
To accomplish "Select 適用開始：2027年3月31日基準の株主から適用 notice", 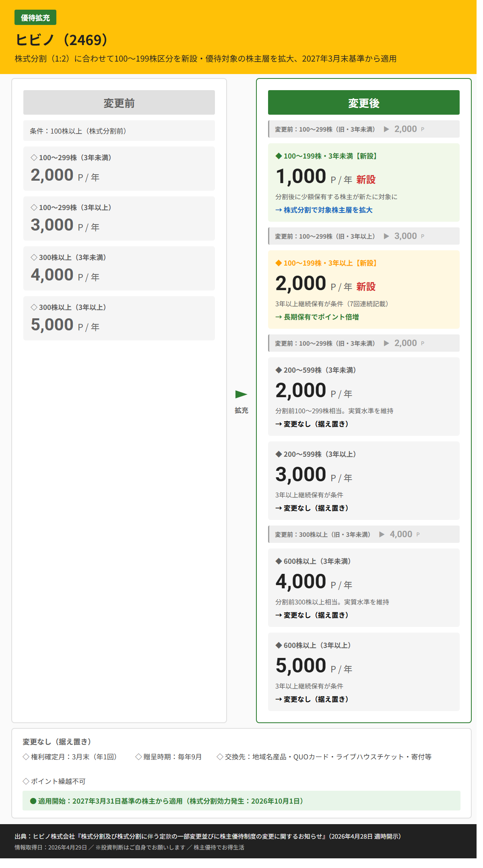I will (x=242, y=801).
